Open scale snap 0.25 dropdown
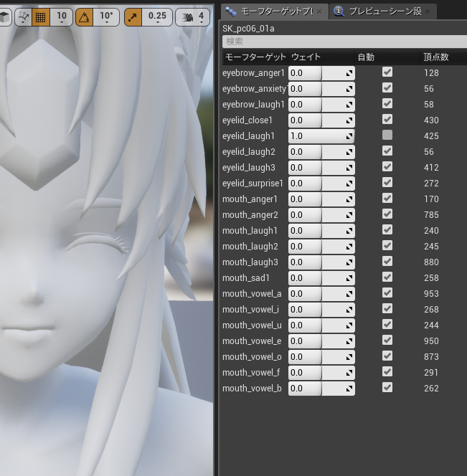 [x=157, y=17]
